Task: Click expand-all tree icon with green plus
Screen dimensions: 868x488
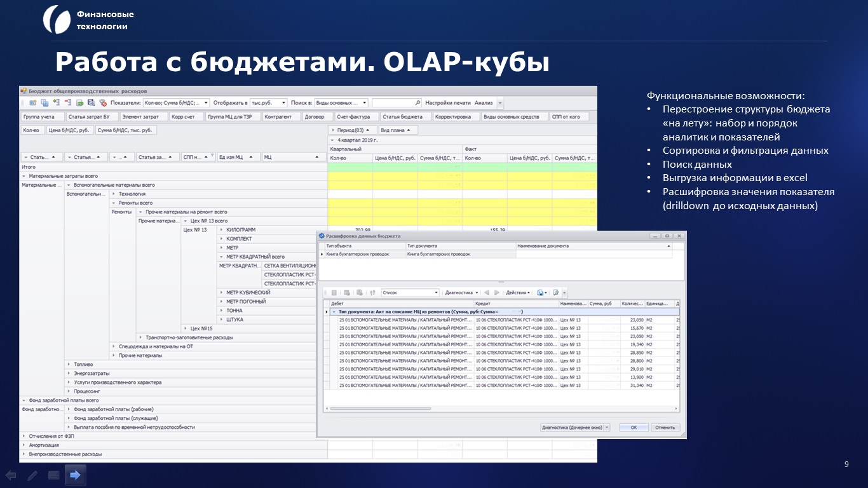Action: click(x=57, y=102)
